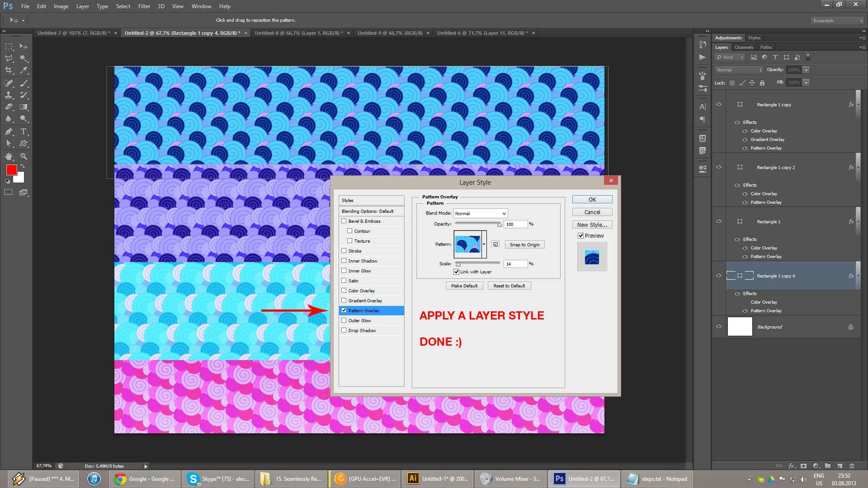Open the Blend Mode Normal dropdown

(481, 213)
